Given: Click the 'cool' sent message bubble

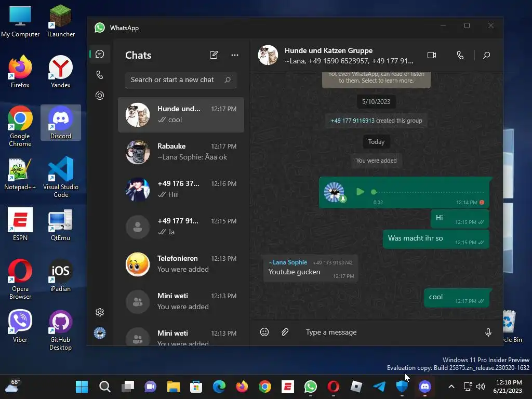Looking at the screenshot, I should pyautogui.click(x=457, y=298).
